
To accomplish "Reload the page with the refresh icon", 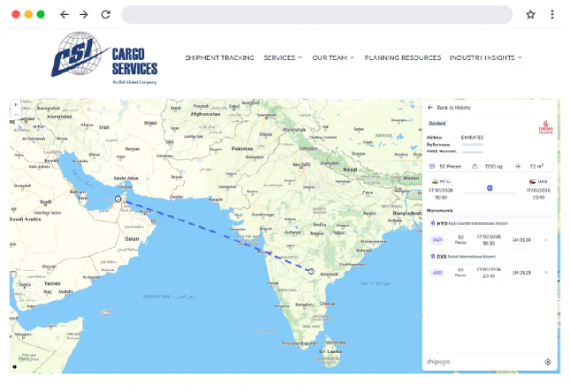I will [x=106, y=14].
